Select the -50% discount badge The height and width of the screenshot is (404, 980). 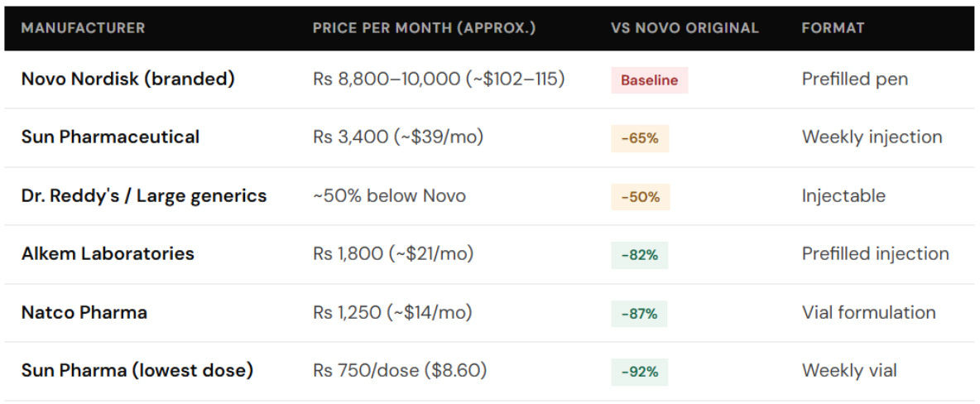pos(640,197)
